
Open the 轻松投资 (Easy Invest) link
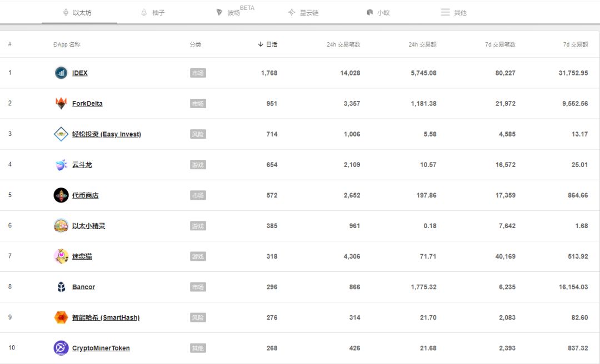pos(106,134)
